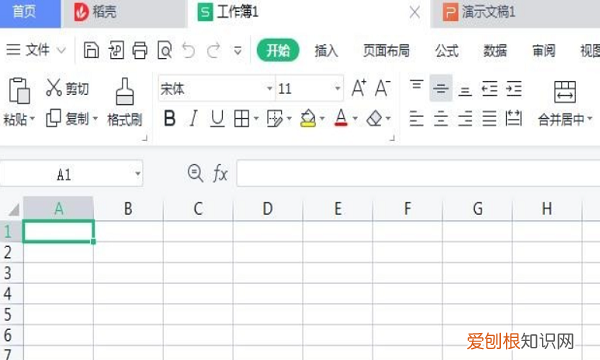Click the Cut (剪切) button

click(67, 88)
